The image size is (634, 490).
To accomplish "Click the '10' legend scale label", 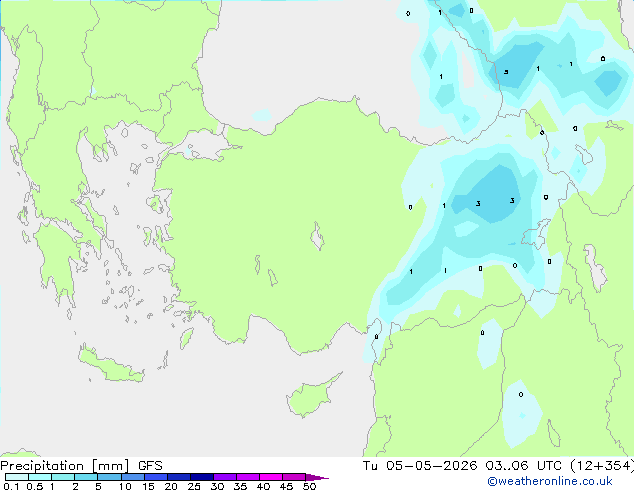I will point(125,486).
